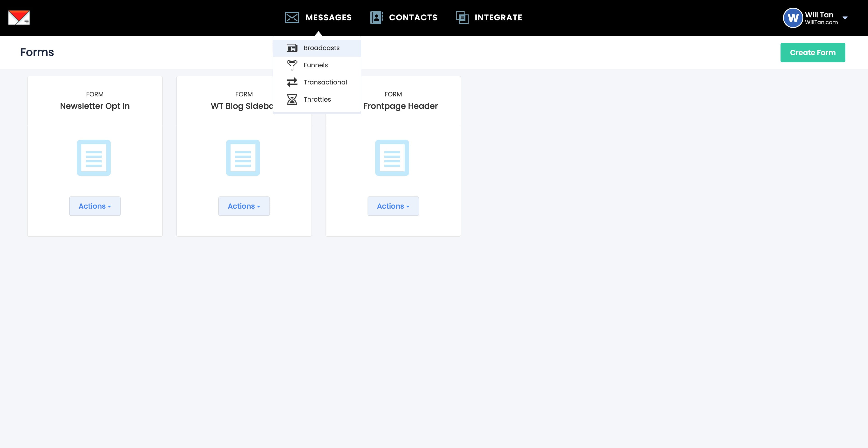Select Broadcasts from the Messages menu

click(321, 48)
